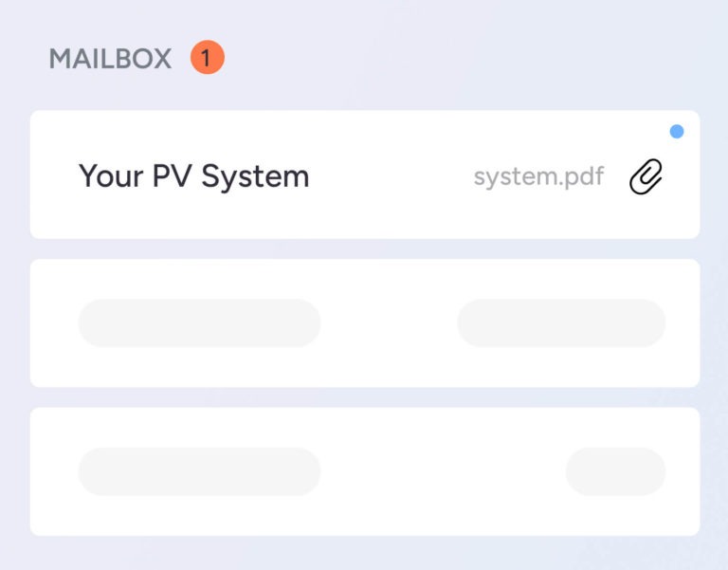
Task: Click the third message's short right placeholder
Action: coord(615,471)
